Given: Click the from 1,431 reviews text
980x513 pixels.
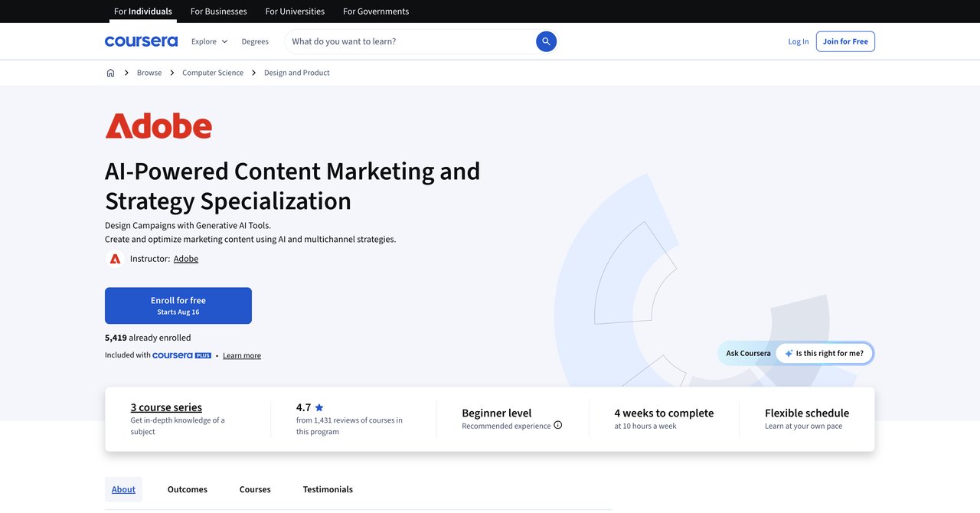Looking at the screenshot, I should (349, 426).
